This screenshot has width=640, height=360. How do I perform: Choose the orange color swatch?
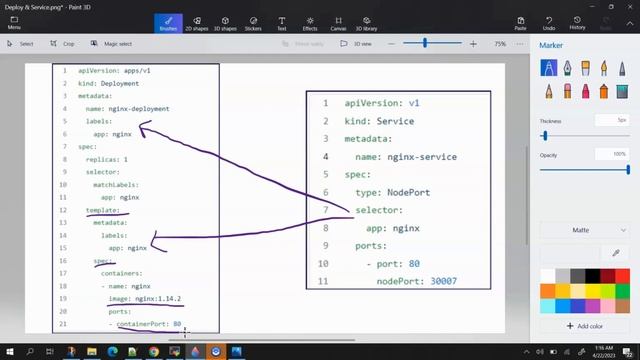tap(547, 291)
